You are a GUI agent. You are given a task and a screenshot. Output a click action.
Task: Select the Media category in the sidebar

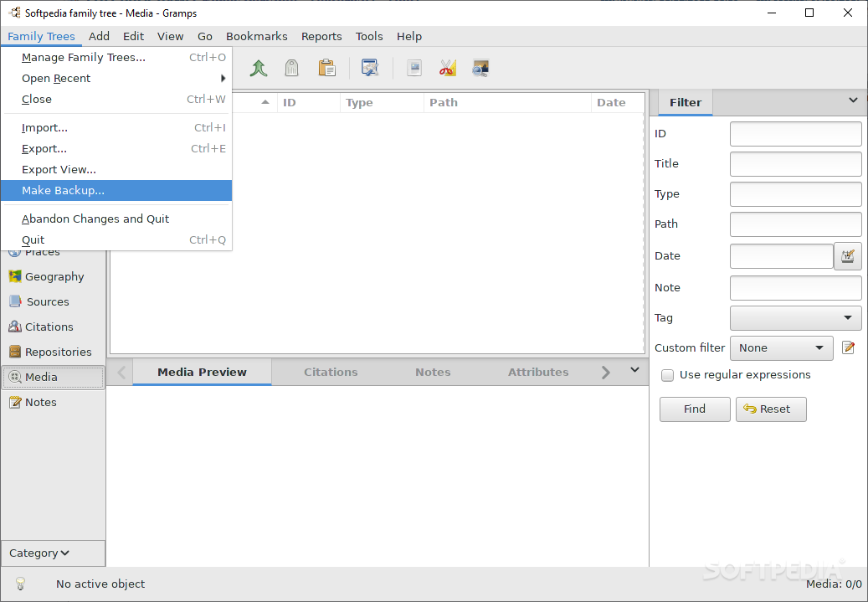click(x=53, y=377)
